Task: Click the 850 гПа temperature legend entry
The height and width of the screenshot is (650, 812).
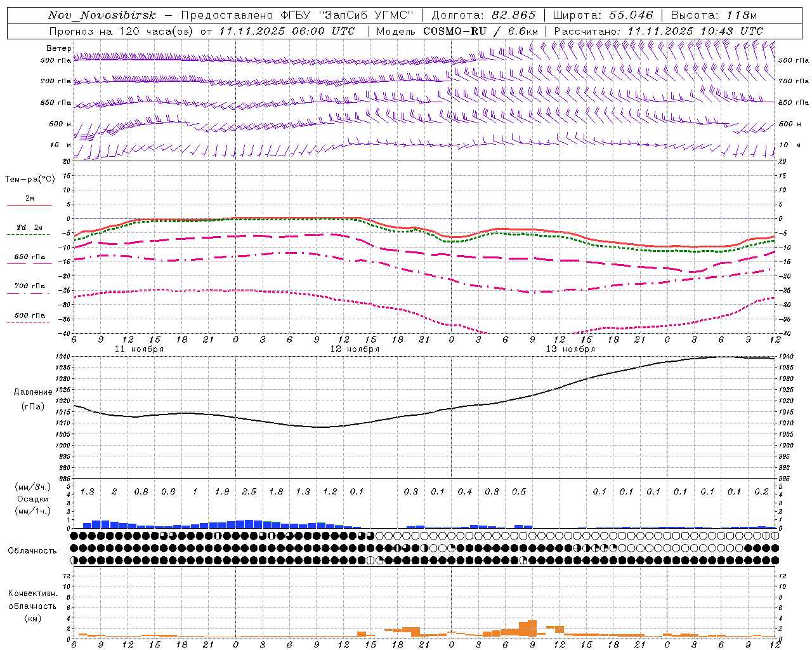Action: click(x=29, y=257)
